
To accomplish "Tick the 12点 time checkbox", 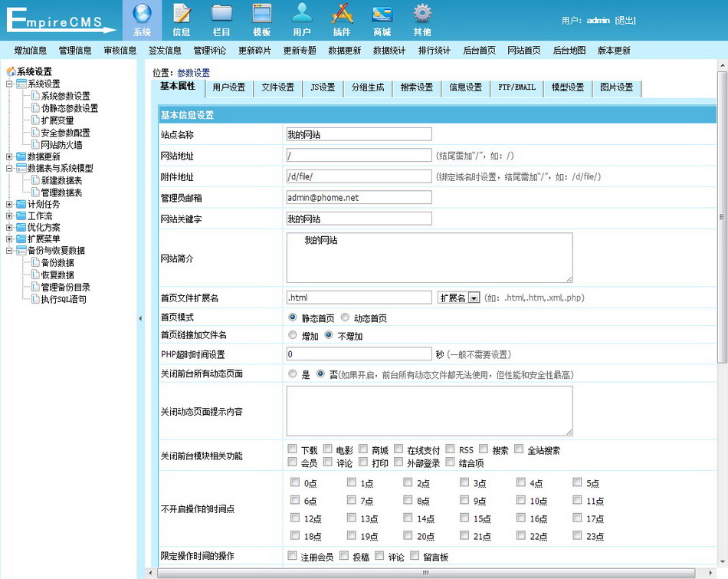I will [x=296, y=518].
